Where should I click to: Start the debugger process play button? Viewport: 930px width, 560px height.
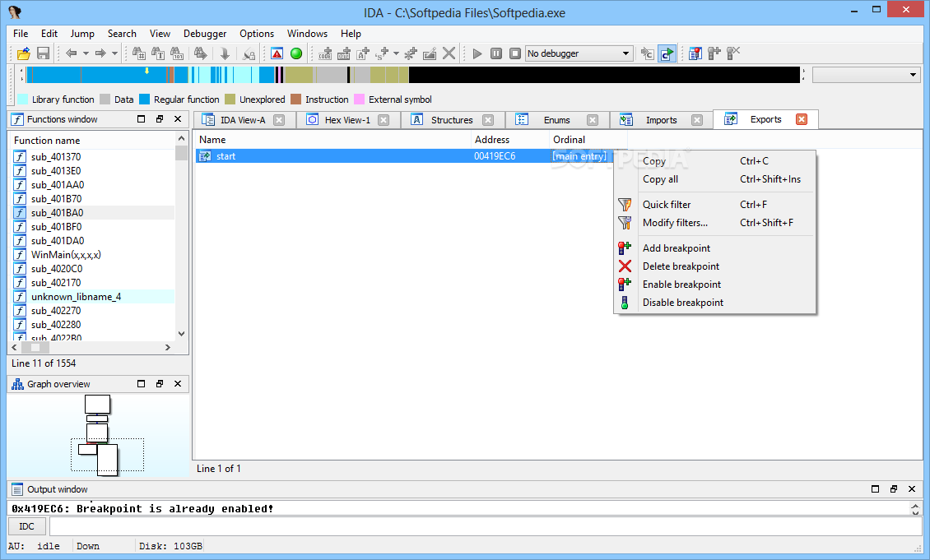pyautogui.click(x=477, y=54)
